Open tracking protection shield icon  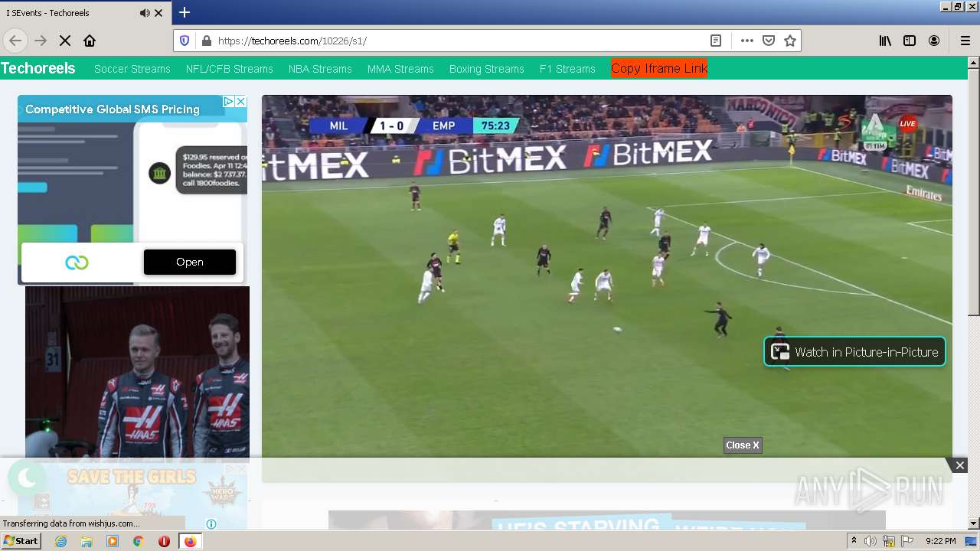click(x=185, y=41)
